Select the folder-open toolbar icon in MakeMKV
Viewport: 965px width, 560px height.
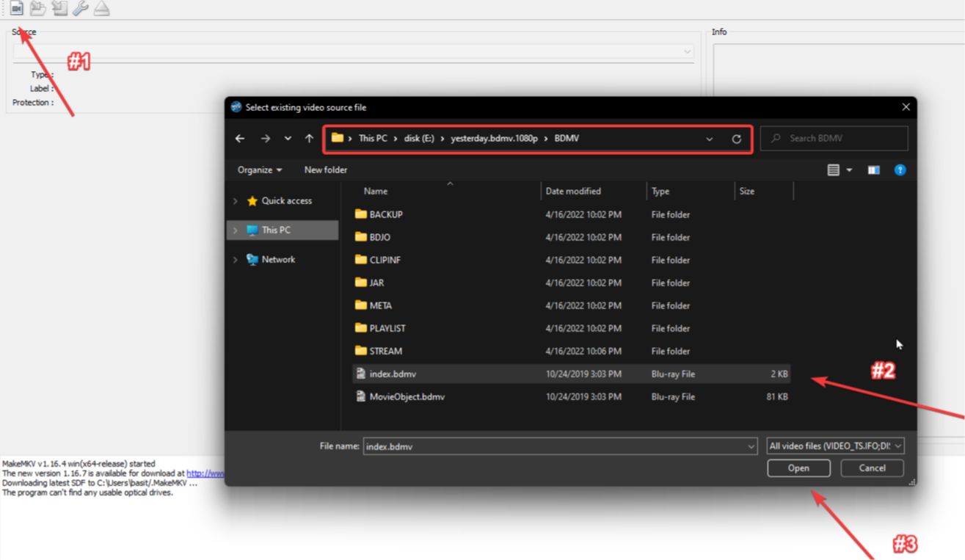pos(37,8)
